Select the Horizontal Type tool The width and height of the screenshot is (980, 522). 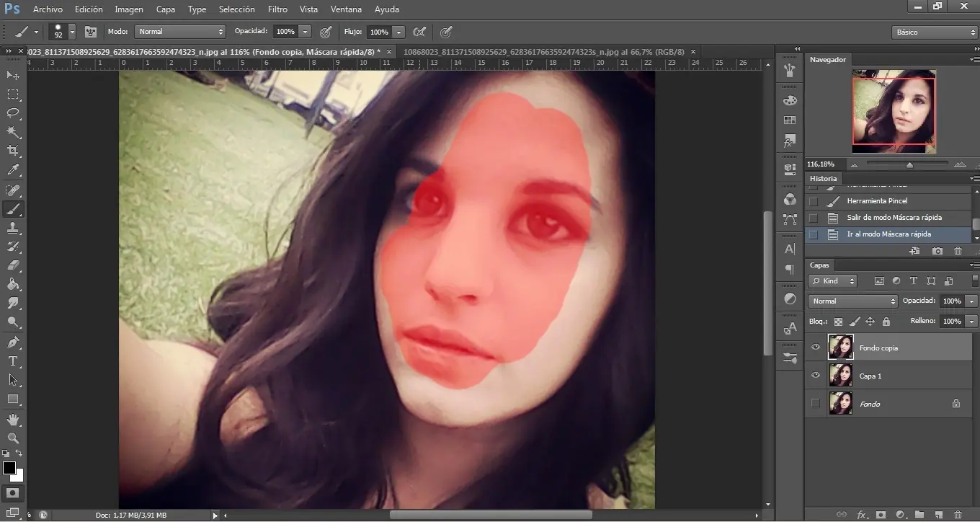(x=13, y=361)
